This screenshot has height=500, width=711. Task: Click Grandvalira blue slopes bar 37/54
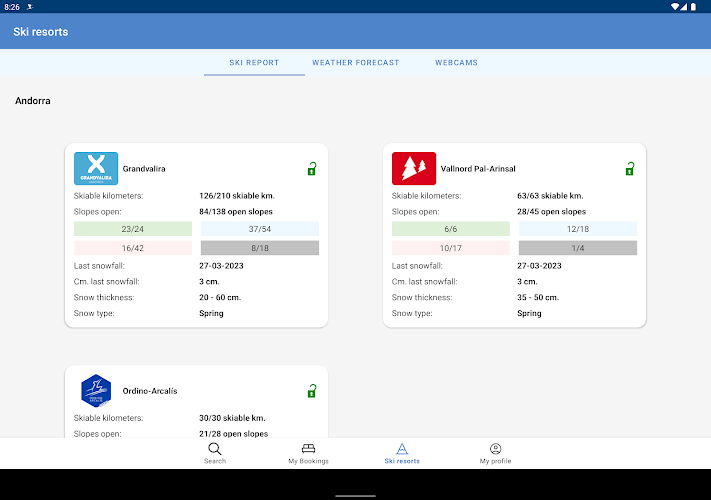(x=260, y=229)
